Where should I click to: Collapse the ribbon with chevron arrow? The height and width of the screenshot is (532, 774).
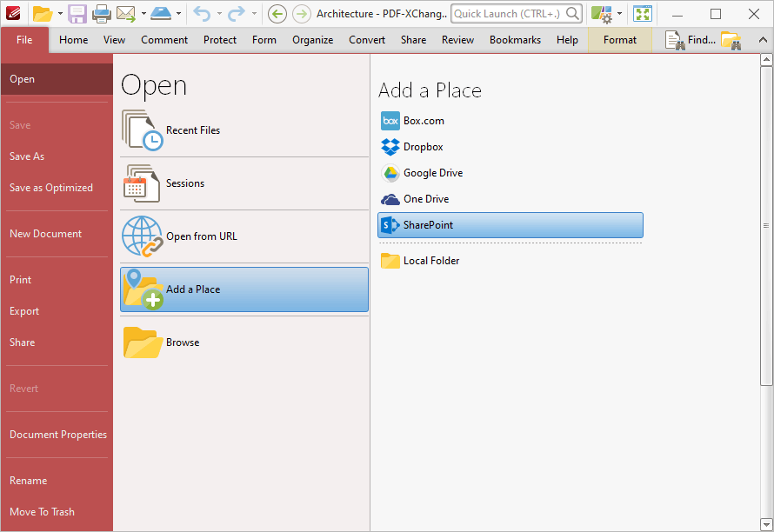[x=763, y=41]
